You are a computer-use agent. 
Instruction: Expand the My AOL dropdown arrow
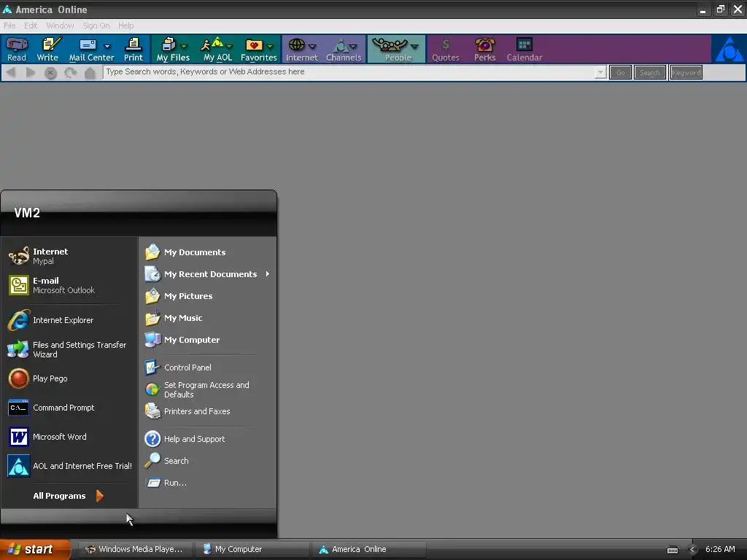click(229, 46)
